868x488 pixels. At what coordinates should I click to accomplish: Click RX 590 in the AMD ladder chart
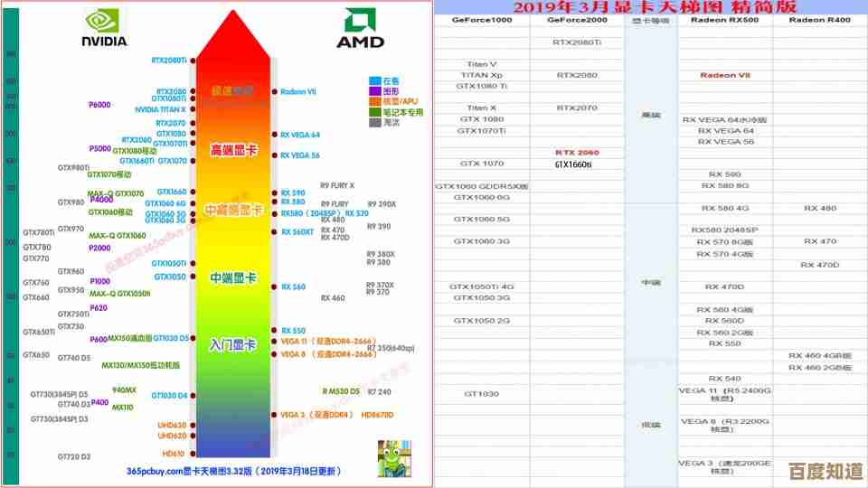pos(293,193)
